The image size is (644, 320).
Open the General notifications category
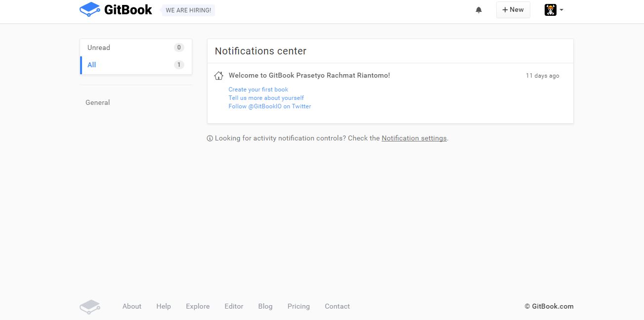98,102
